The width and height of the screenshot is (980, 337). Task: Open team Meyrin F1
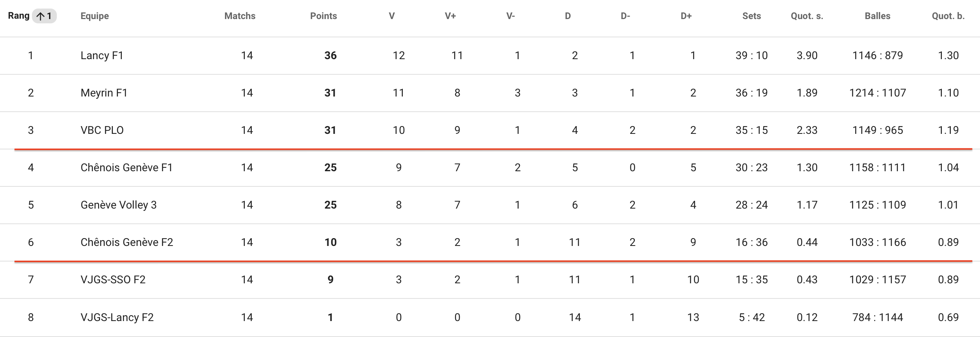click(x=104, y=93)
